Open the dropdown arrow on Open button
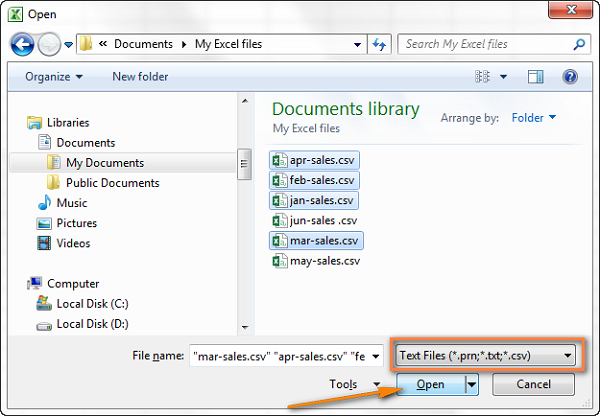The height and width of the screenshot is (416, 600). click(472, 384)
